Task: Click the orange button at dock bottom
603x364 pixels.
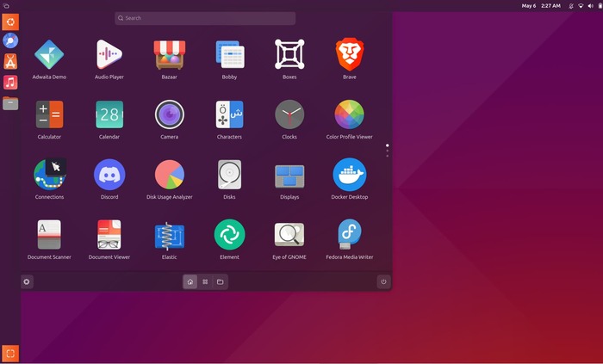Action: click(10, 354)
